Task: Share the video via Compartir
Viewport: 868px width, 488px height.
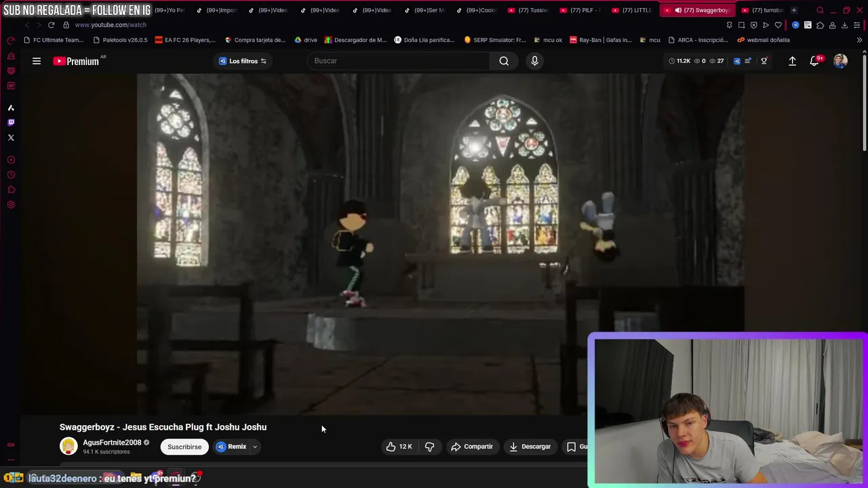Action: click(x=472, y=447)
